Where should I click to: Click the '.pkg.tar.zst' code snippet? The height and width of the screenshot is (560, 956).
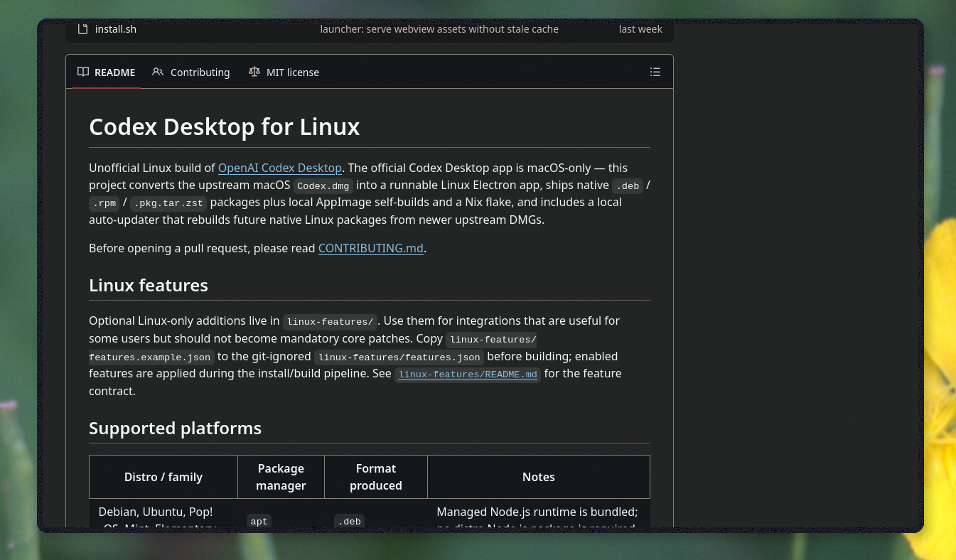(168, 203)
